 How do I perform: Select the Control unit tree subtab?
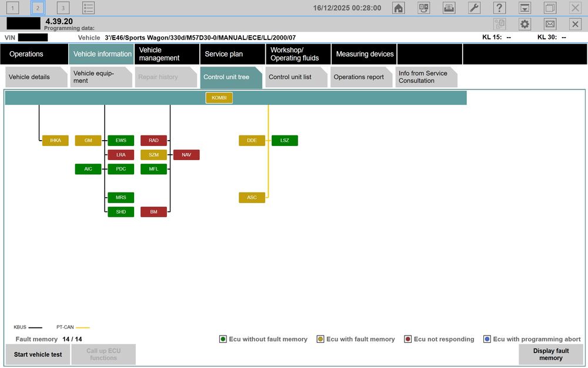pyautogui.click(x=231, y=77)
